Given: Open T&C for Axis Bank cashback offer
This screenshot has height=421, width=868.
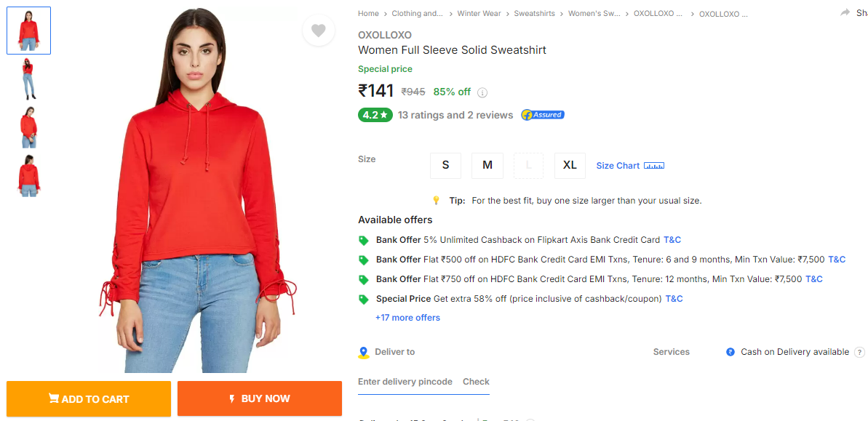Looking at the screenshot, I should pyautogui.click(x=672, y=240).
